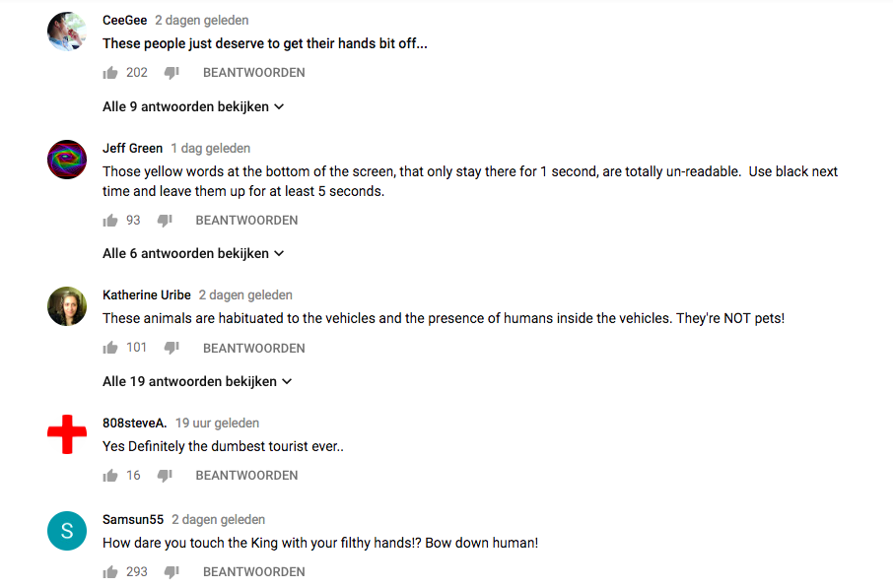Click BEANTWOORDEN under CeeGee's comment

(x=253, y=73)
